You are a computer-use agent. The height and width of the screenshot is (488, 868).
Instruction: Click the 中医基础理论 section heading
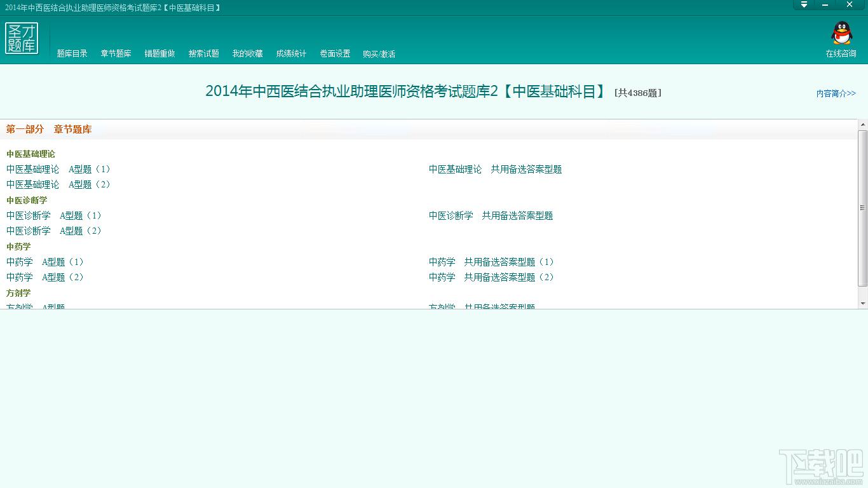pyautogui.click(x=31, y=154)
